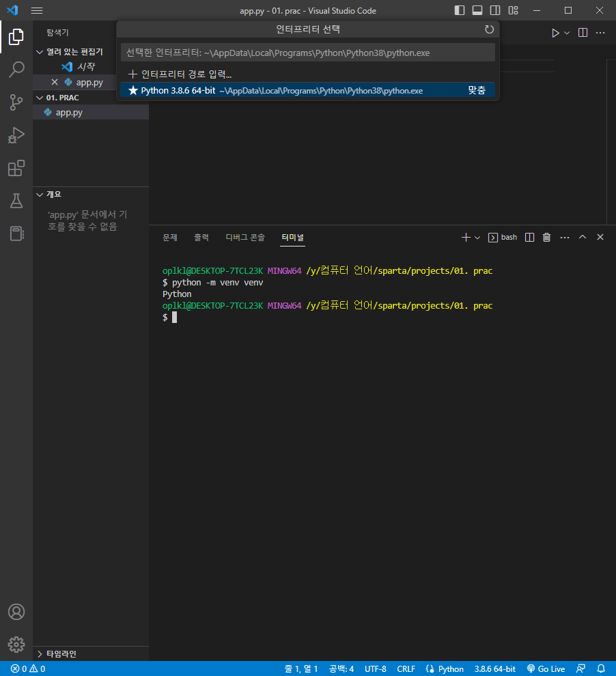Image resolution: width=616 pixels, height=676 pixels.
Task: Open the Search view in the activity bar
Action: (16, 70)
